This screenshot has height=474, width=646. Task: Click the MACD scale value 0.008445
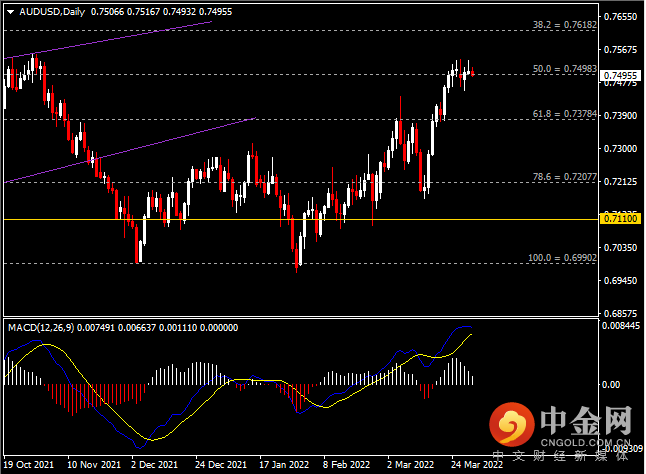tap(621, 326)
